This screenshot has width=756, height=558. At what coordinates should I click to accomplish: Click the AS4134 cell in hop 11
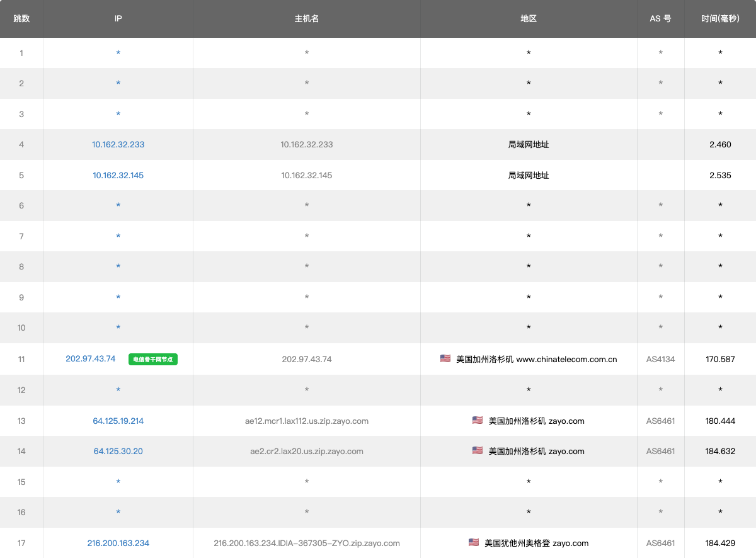click(660, 359)
